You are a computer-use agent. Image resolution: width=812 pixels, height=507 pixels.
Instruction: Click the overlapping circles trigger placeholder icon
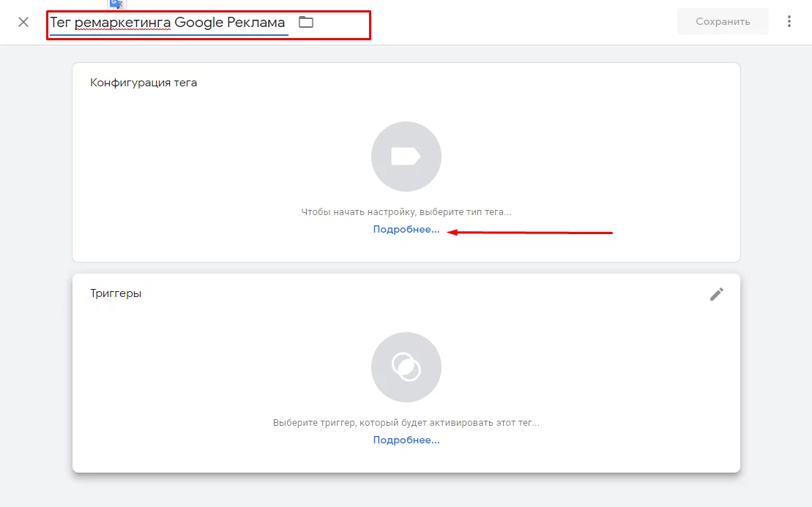pyautogui.click(x=406, y=367)
